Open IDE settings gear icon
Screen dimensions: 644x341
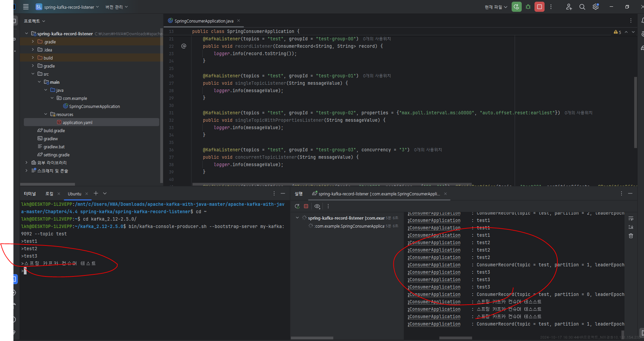click(596, 7)
